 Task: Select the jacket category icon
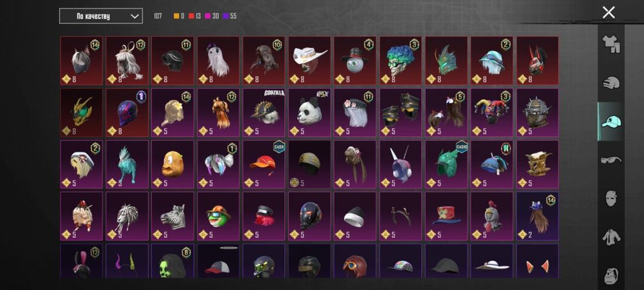click(x=611, y=237)
